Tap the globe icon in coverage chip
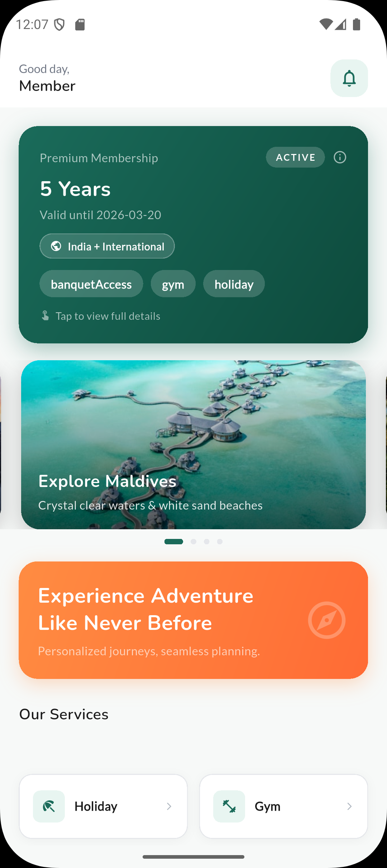Screen dimensions: 387x868 click(x=56, y=246)
